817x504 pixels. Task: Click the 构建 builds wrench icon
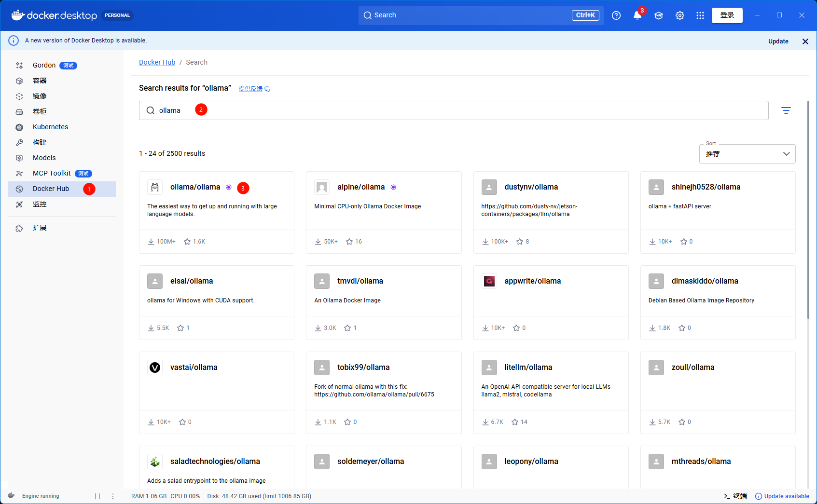pos(19,143)
